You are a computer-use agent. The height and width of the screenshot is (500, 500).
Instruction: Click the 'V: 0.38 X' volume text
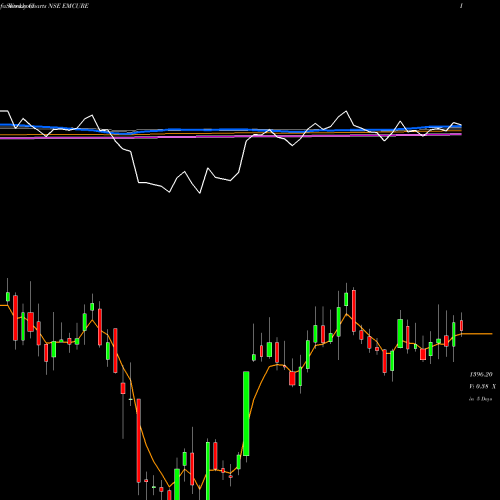[x=482, y=387]
